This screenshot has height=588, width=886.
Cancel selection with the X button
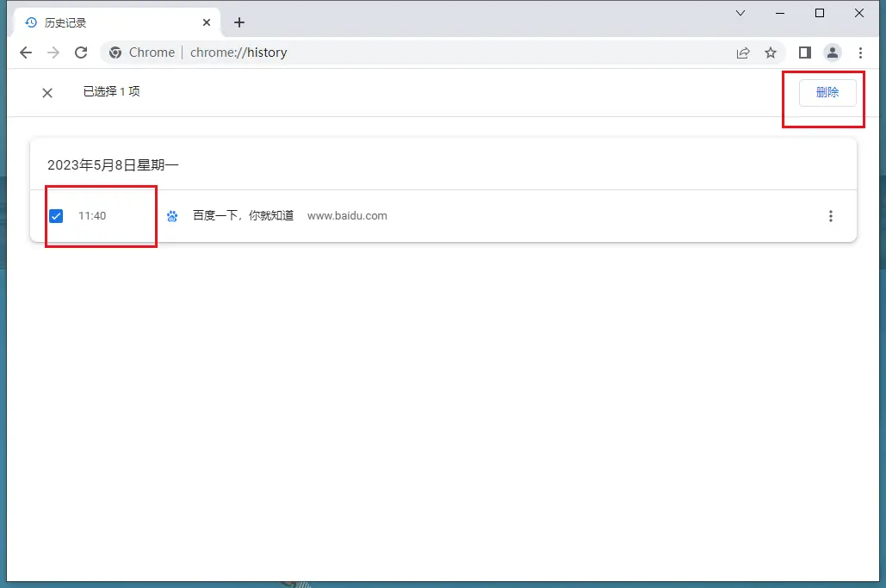(x=47, y=93)
